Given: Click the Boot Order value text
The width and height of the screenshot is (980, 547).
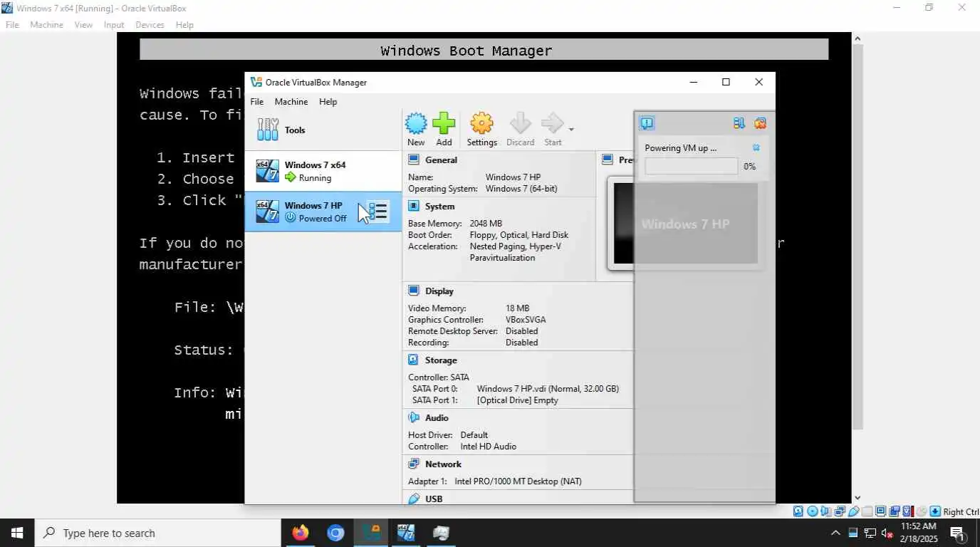Looking at the screenshot, I should pos(519,235).
